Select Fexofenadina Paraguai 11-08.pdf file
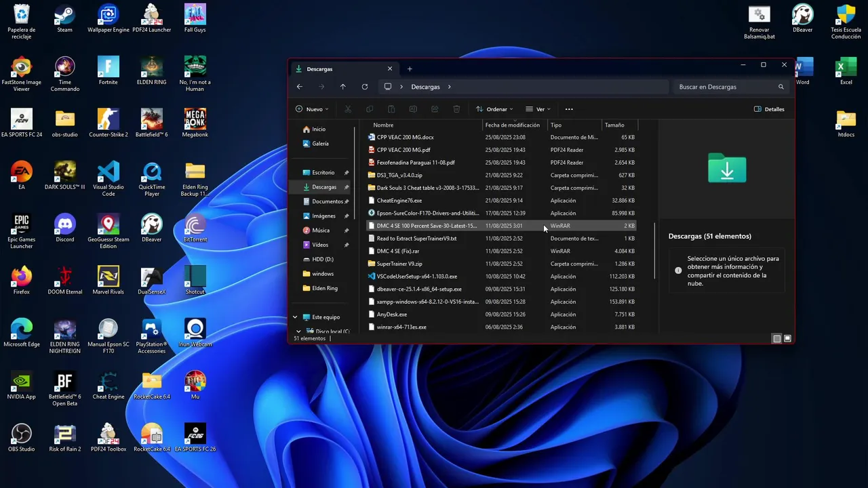 tap(502, 163)
